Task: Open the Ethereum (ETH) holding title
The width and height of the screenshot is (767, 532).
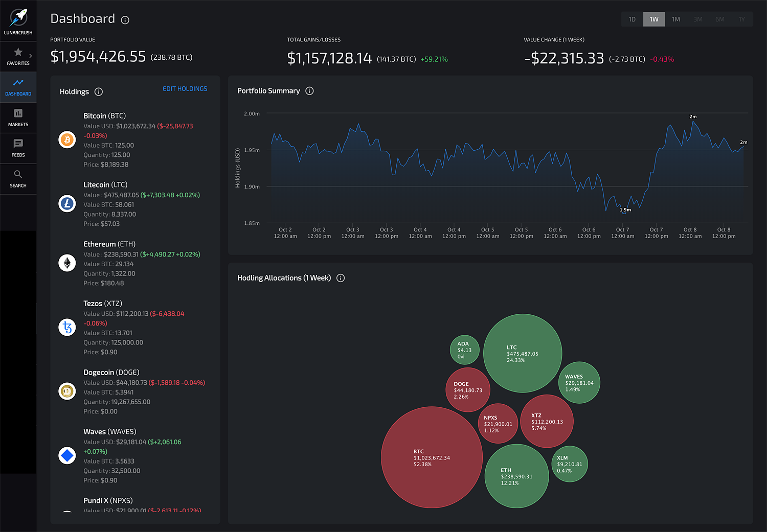Action: 109,244
